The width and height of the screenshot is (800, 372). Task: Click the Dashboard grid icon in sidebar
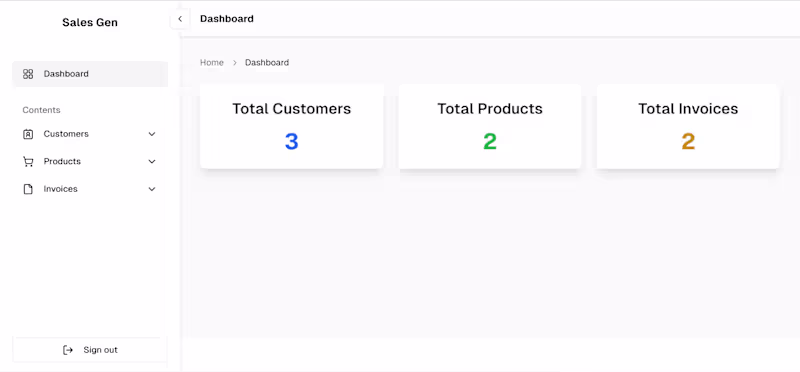pos(28,74)
